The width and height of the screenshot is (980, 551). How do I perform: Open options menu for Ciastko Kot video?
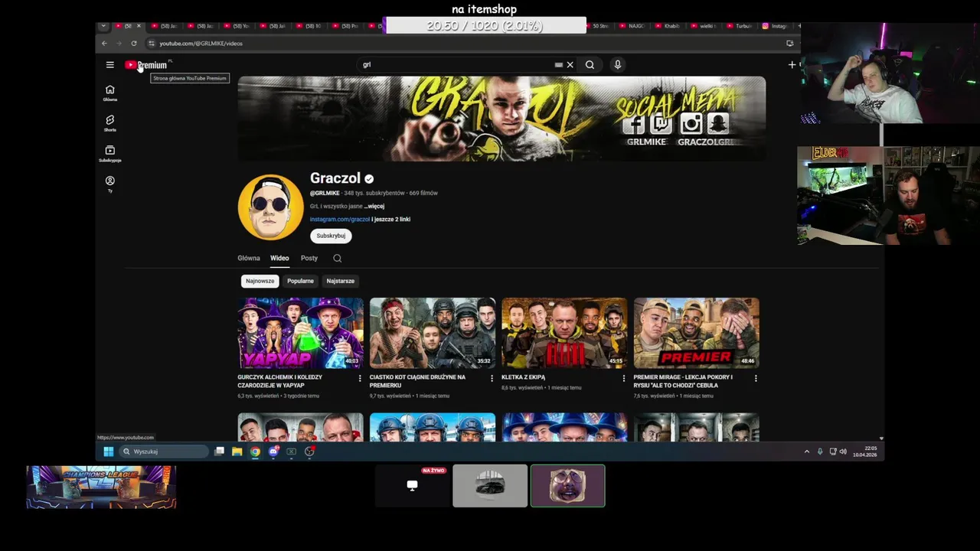(x=492, y=378)
